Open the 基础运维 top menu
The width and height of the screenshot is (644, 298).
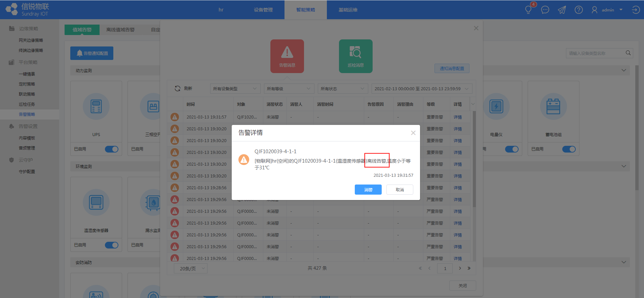[348, 10]
